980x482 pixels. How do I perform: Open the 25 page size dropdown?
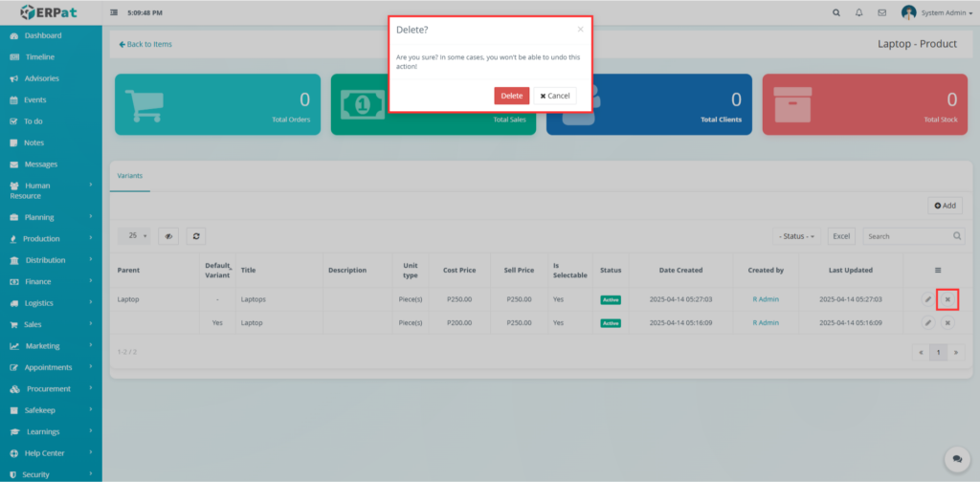pos(134,235)
